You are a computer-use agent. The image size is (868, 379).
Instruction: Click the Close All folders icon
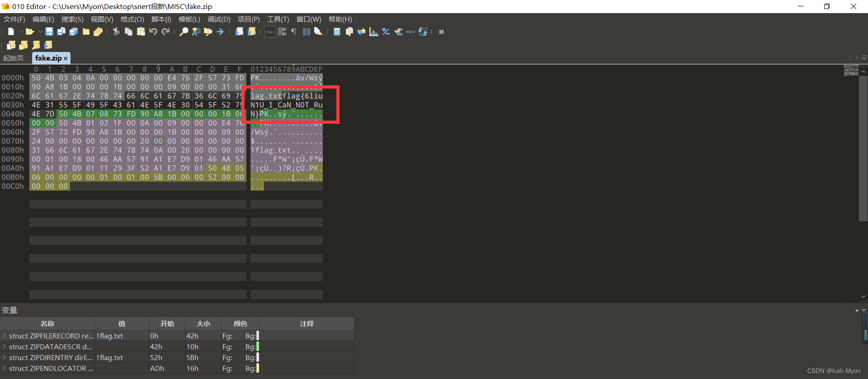tap(98, 32)
